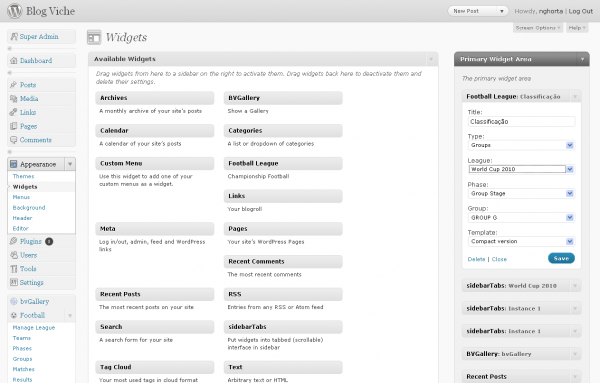Select the Football League available widget

click(x=283, y=163)
